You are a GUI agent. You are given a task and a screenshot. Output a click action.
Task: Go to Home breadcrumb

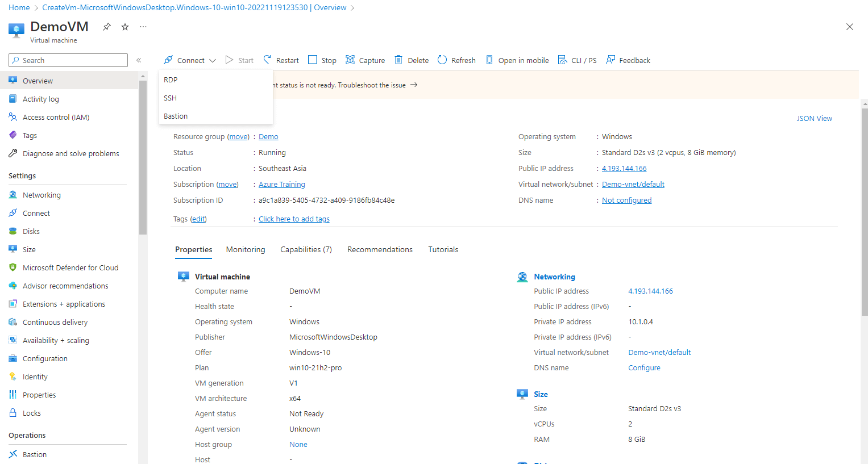tap(19, 7)
